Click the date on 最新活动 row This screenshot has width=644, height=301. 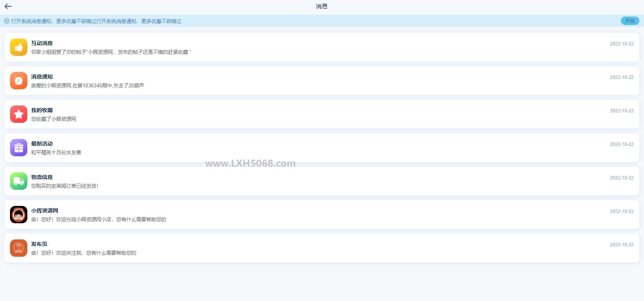[621, 144]
